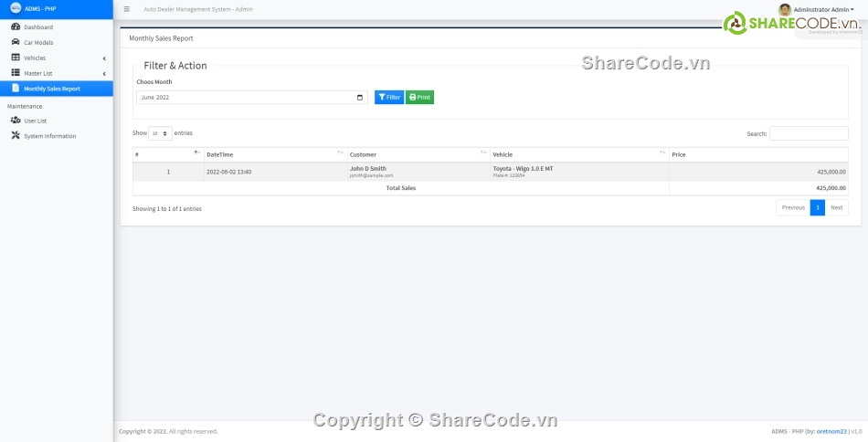Expand the Vehicles submenu chevron
Image resolution: width=868 pixels, height=442 pixels.
[x=104, y=58]
